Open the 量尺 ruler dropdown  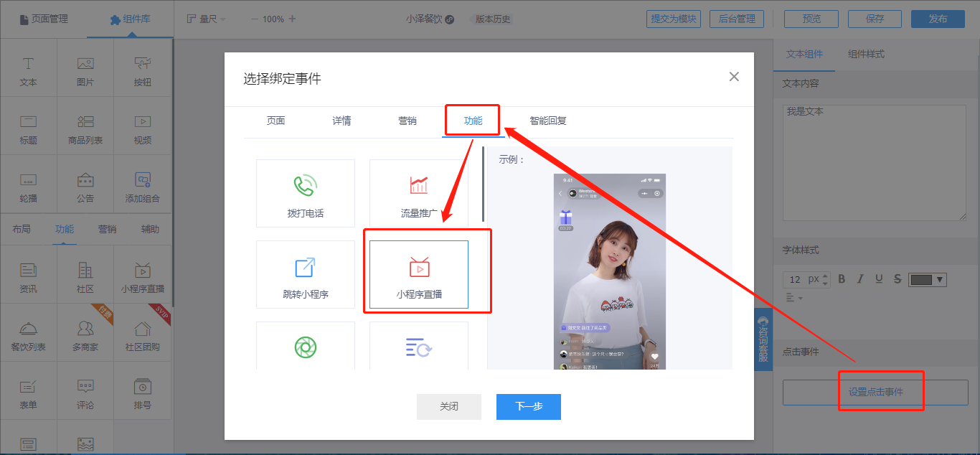click(207, 19)
